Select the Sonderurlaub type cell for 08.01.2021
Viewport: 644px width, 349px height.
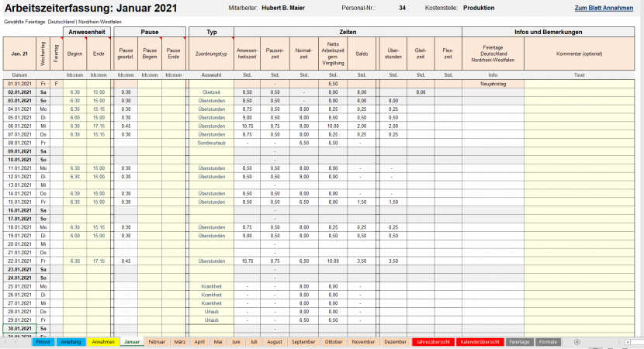pyautogui.click(x=211, y=143)
